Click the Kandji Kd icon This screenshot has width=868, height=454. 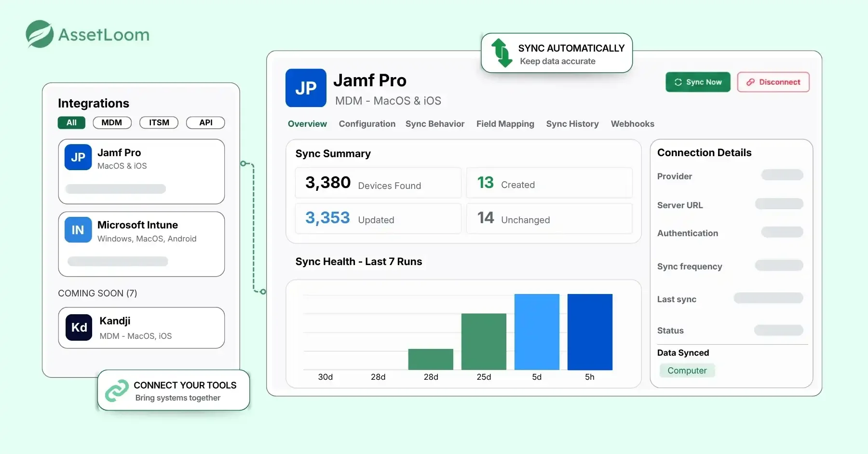(x=79, y=328)
